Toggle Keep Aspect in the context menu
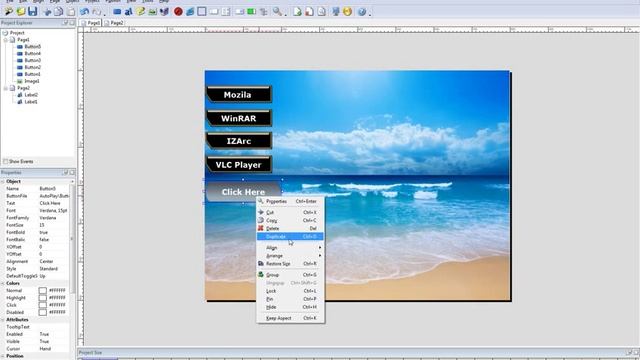The height and width of the screenshot is (360, 640). (290, 318)
